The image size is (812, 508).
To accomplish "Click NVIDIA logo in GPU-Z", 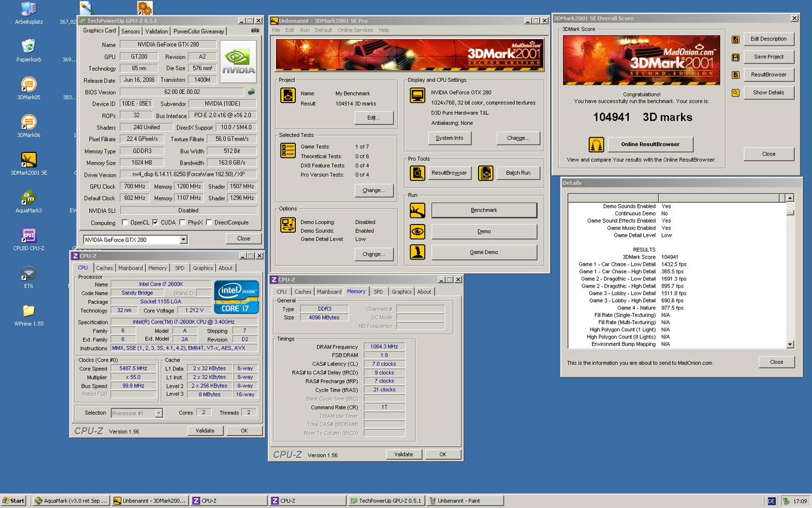I will [x=238, y=62].
